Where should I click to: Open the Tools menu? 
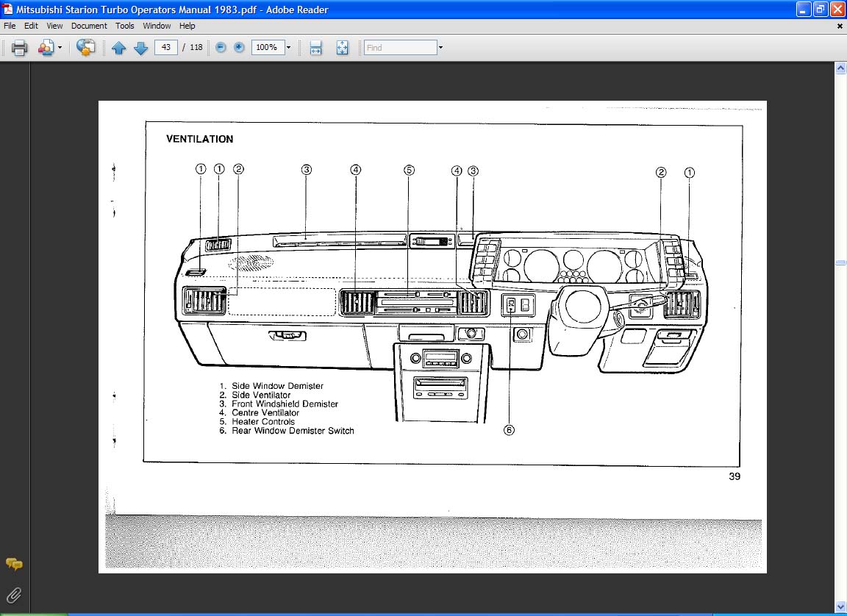coord(125,26)
